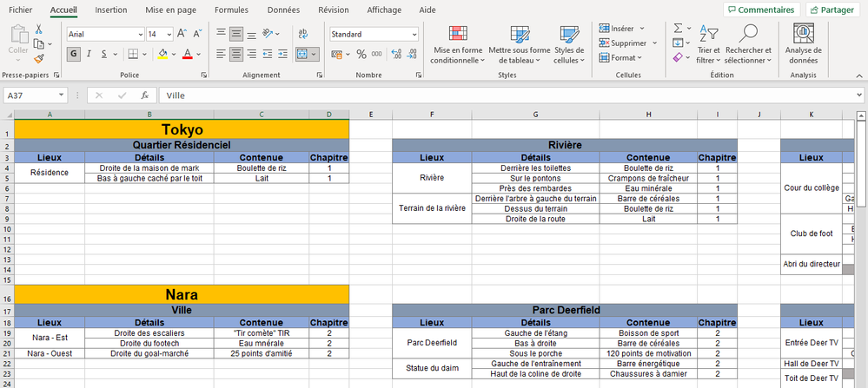Click the Commentaires button
868x388 pixels.
[762, 10]
